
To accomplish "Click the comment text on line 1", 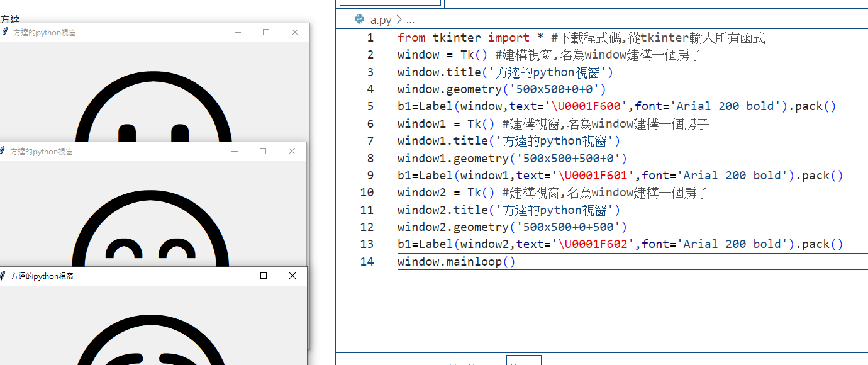I will coord(659,38).
